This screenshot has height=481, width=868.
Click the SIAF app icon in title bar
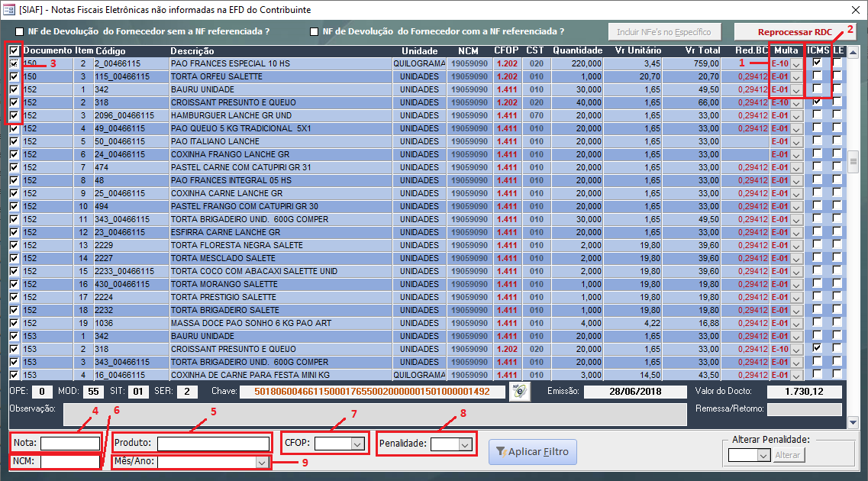[x=9, y=10]
